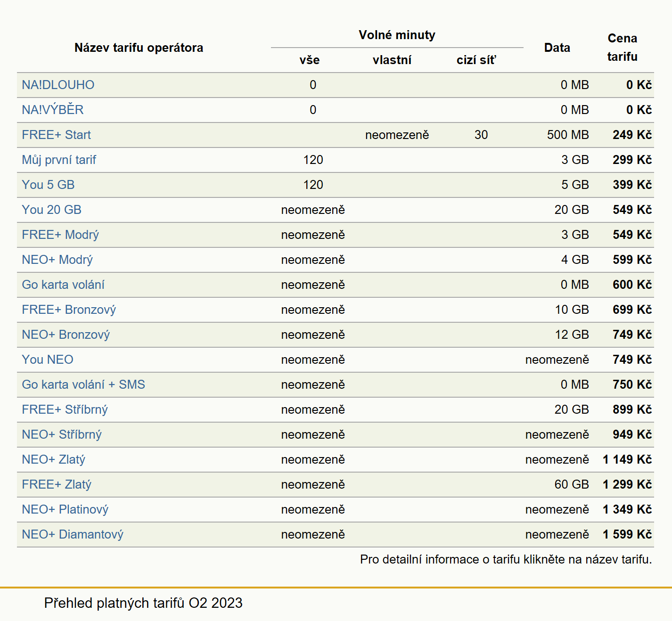Open the You 5 GB tariff link
The height and width of the screenshot is (621, 672).
point(48,185)
